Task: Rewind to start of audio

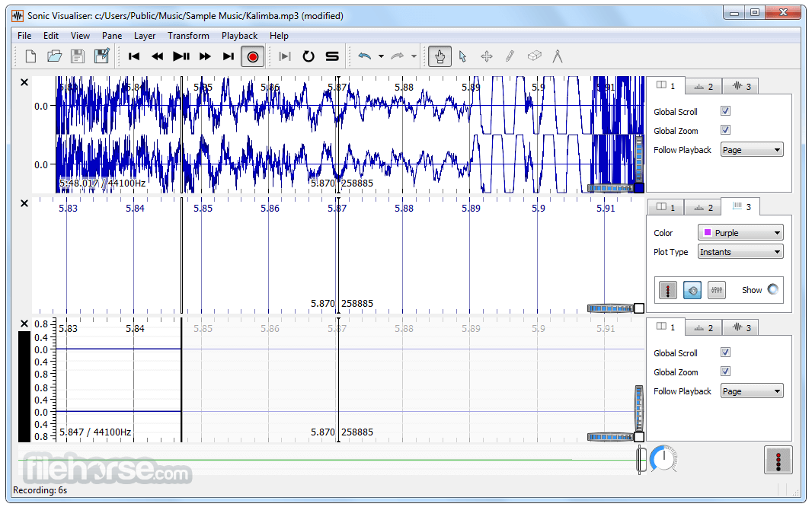Action: [133, 56]
